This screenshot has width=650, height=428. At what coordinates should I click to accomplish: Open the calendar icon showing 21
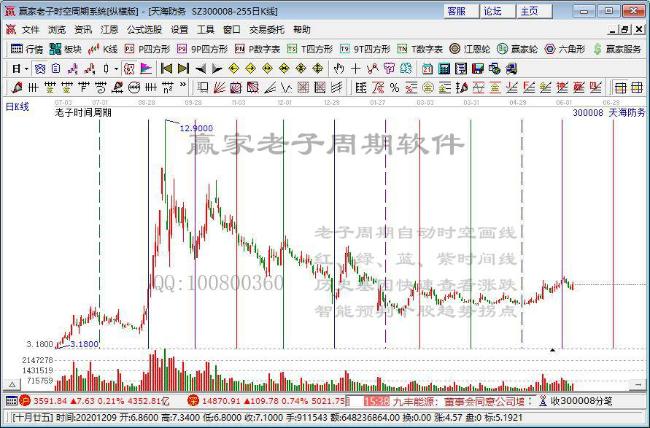[427, 68]
